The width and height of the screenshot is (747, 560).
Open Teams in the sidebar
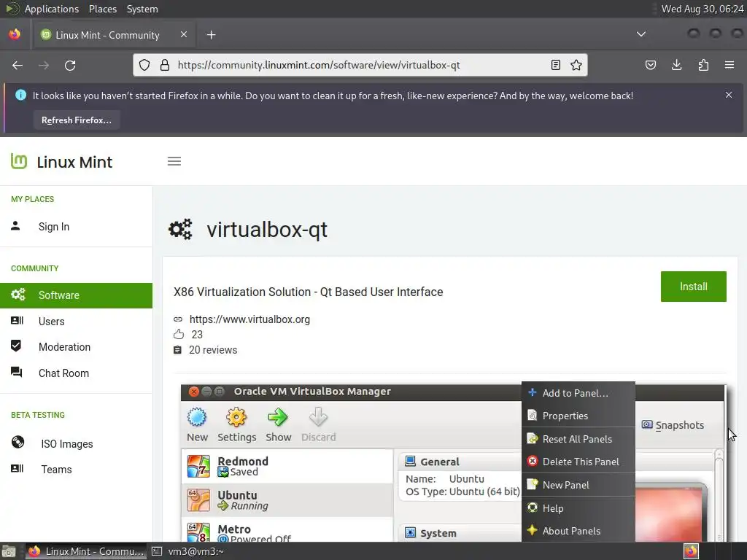click(x=56, y=470)
